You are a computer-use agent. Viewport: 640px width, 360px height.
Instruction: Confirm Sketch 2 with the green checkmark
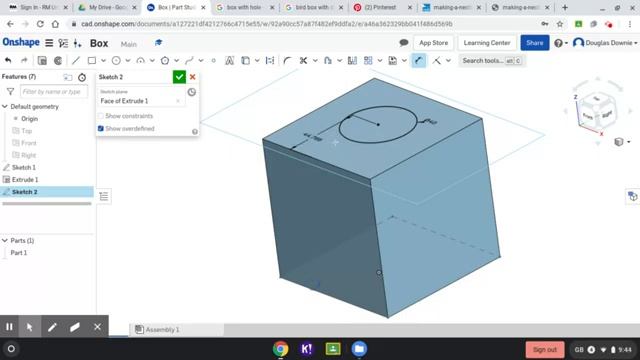(179, 77)
